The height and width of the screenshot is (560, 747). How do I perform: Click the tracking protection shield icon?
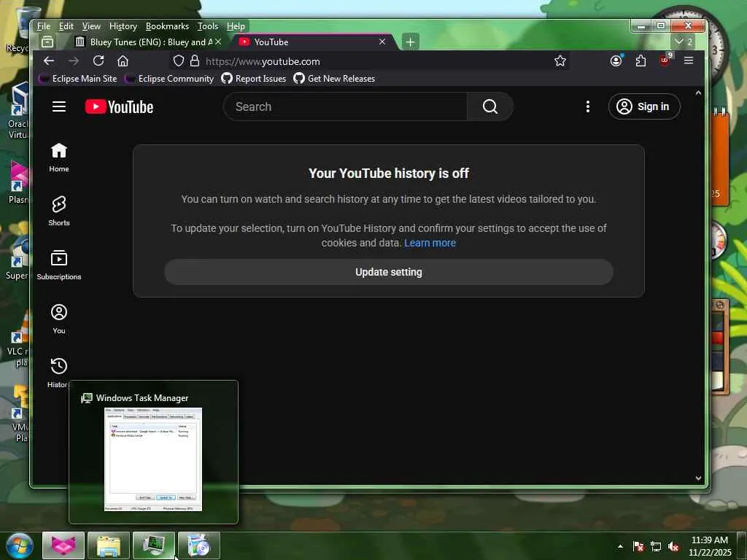coord(178,61)
